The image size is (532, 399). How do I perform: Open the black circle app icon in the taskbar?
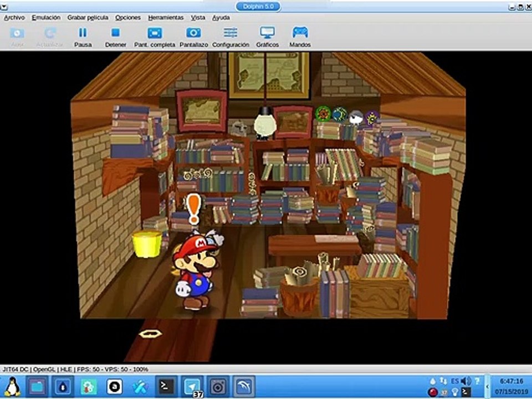(114, 386)
